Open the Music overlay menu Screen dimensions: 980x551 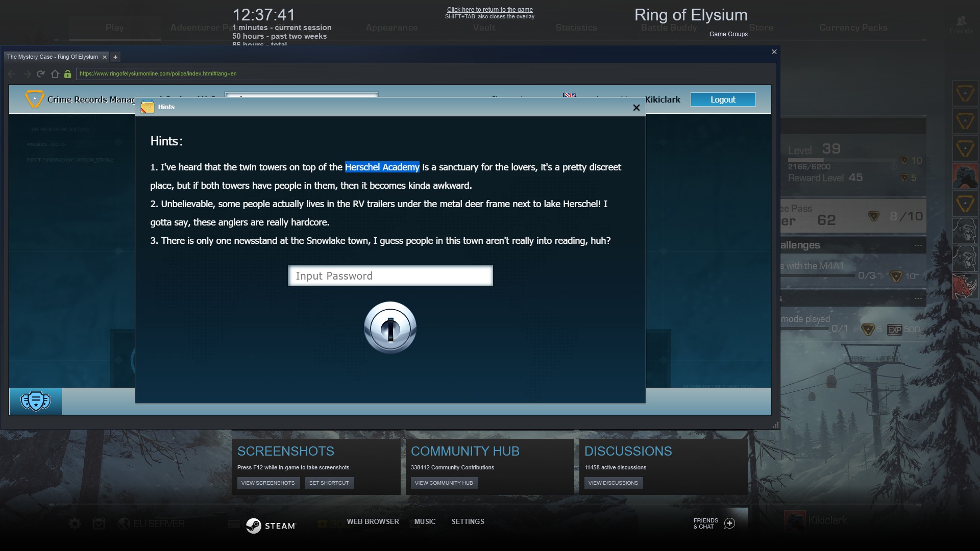coord(425,521)
